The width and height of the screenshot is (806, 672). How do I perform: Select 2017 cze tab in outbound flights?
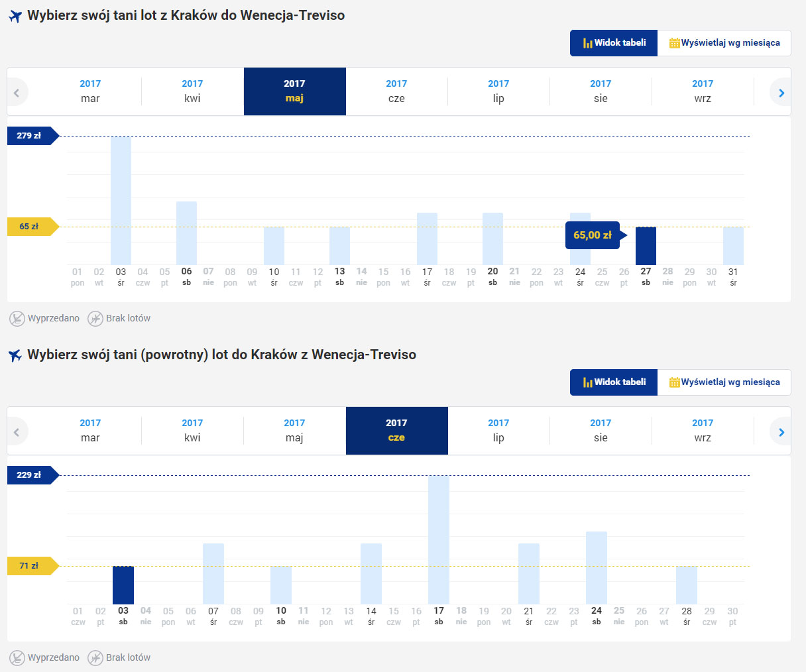coord(396,91)
